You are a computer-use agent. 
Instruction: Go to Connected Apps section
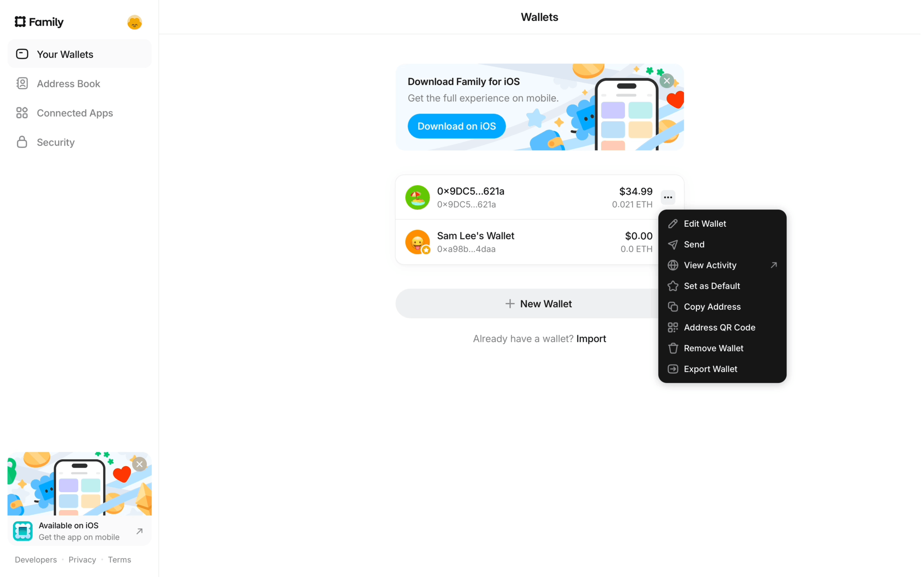point(75,113)
